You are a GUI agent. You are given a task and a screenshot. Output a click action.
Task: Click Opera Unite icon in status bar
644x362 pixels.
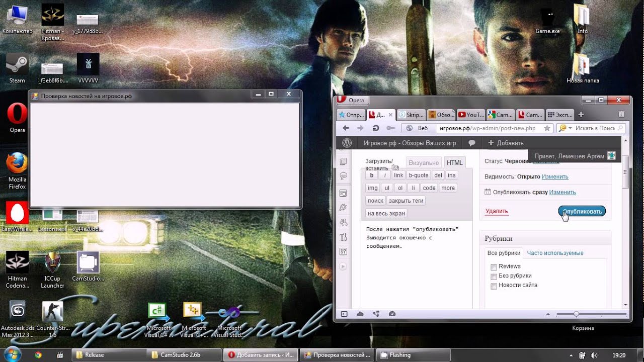click(376, 314)
